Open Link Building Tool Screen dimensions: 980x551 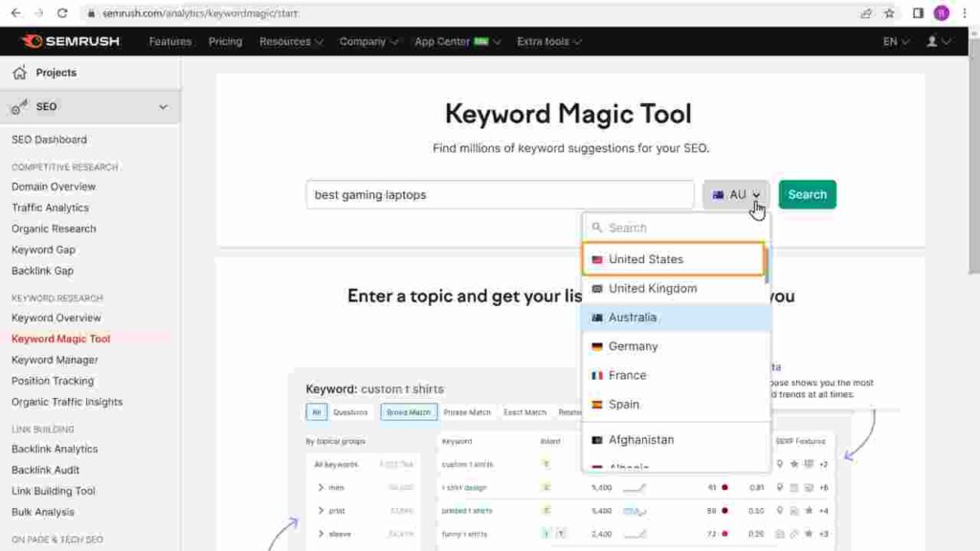point(54,491)
